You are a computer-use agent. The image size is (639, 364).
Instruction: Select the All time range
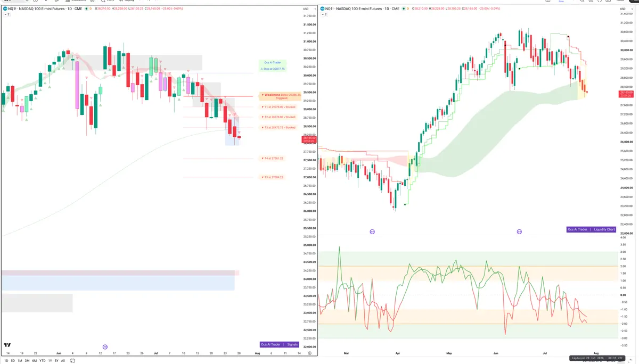[x=63, y=360]
